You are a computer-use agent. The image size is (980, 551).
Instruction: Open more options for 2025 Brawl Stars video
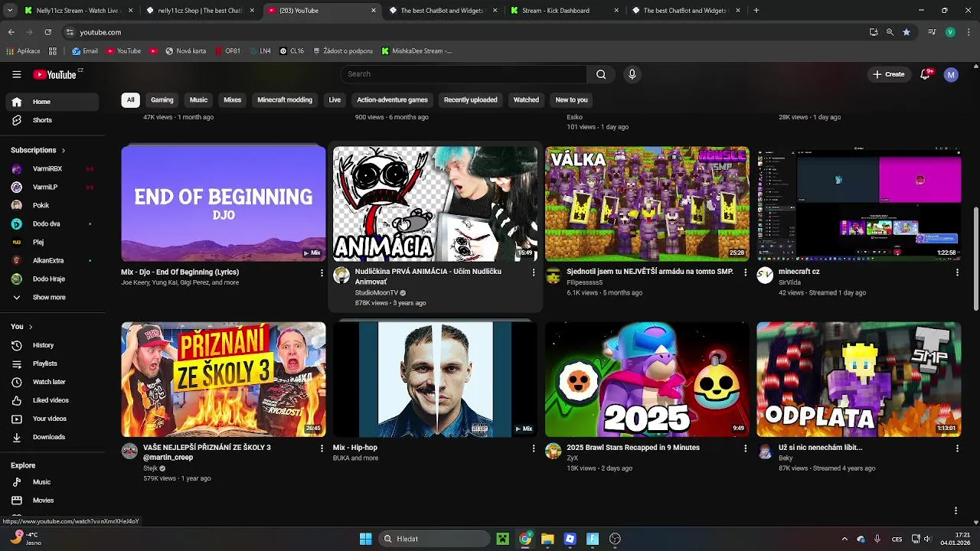point(746,448)
